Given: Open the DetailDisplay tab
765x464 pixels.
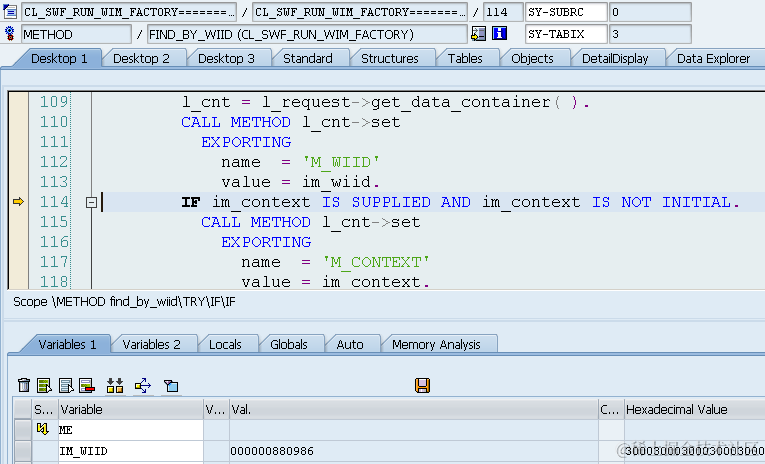Looking at the screenshot, I should pos(615,59).
